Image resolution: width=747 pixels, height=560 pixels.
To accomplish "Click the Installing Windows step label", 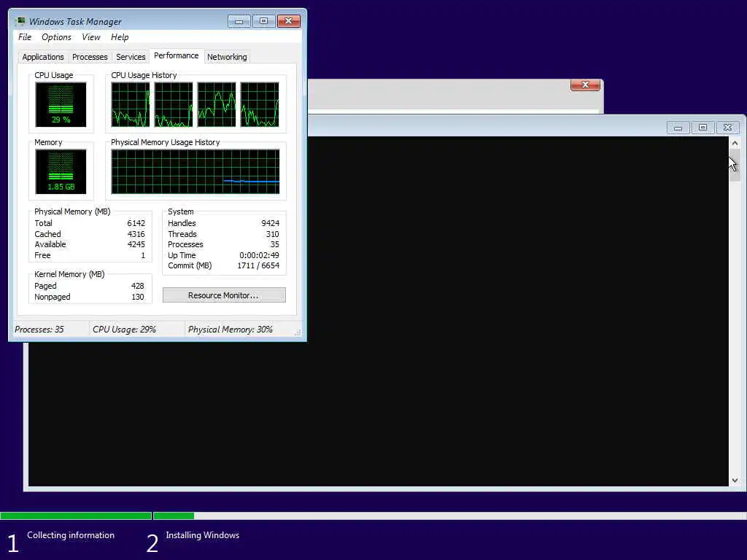I will [203, 535].
